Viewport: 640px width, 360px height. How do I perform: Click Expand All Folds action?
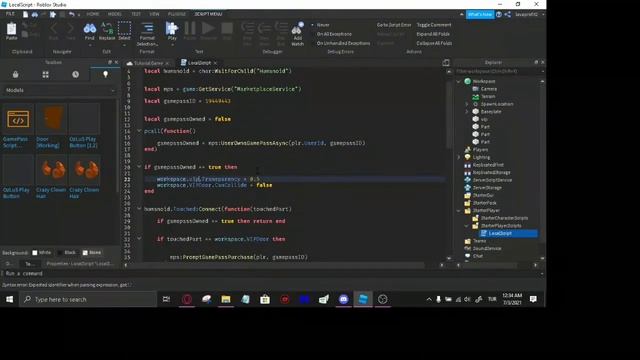tap(433, 34)
